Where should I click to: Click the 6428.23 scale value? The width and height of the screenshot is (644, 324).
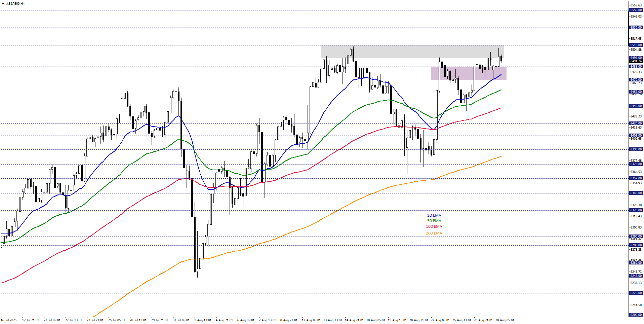pos(636,116)
